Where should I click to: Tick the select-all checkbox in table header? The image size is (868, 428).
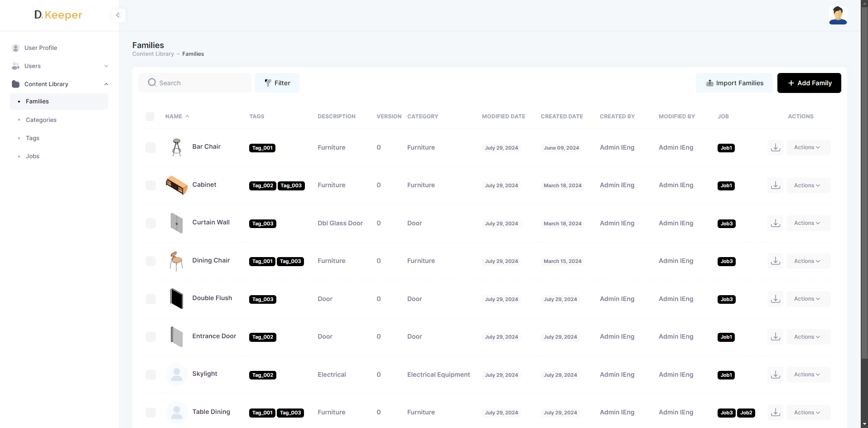150,117
